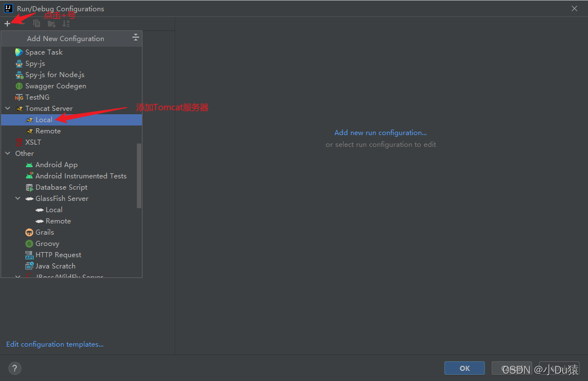Screen dimensions: 588x381
Task: Close the Run/Debug Configurations dialog
Action: [x=574, y=8]
